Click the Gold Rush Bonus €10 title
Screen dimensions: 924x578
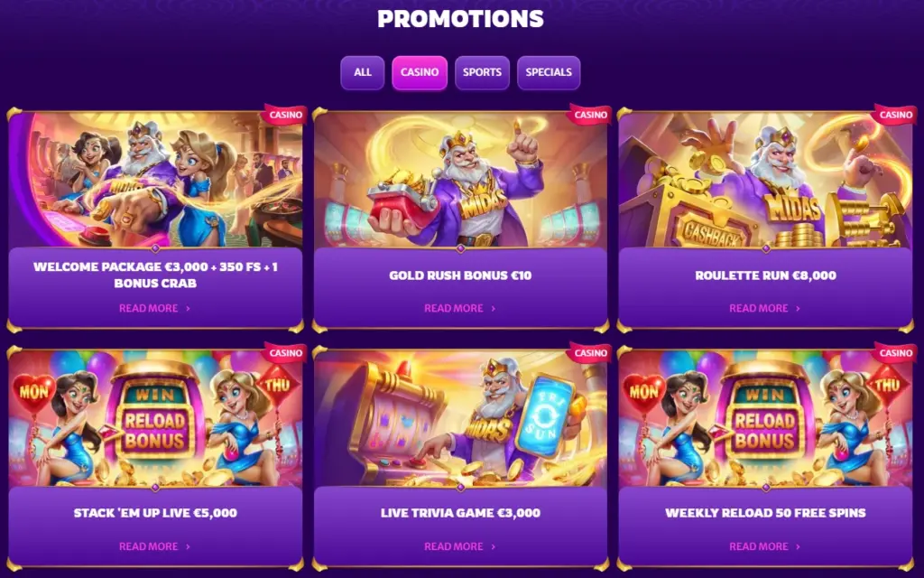point(460,275)
